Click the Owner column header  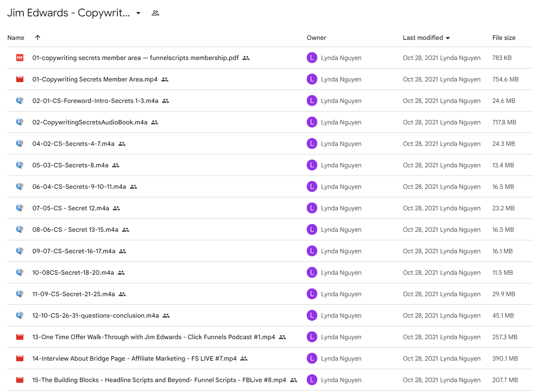pos(316,38)
